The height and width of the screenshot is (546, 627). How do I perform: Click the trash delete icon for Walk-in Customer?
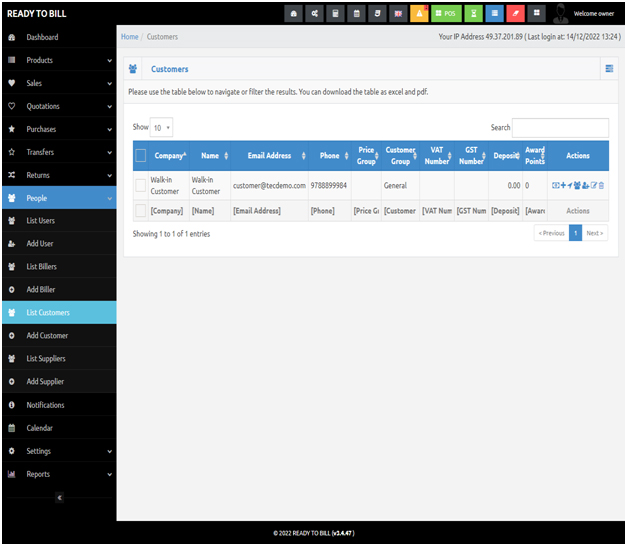[601, 186]
